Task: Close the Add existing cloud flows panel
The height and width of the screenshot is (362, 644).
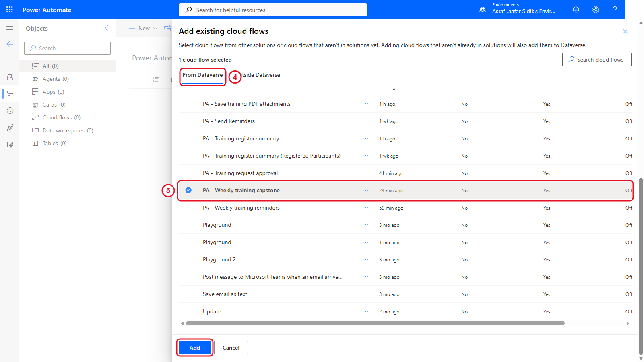Action: click(x=625, y=31)
